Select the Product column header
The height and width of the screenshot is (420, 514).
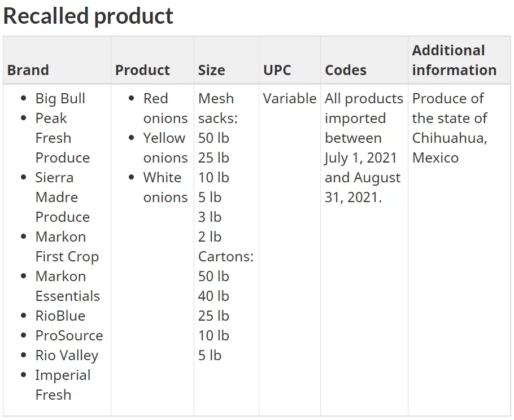click(x=142, y=70)
